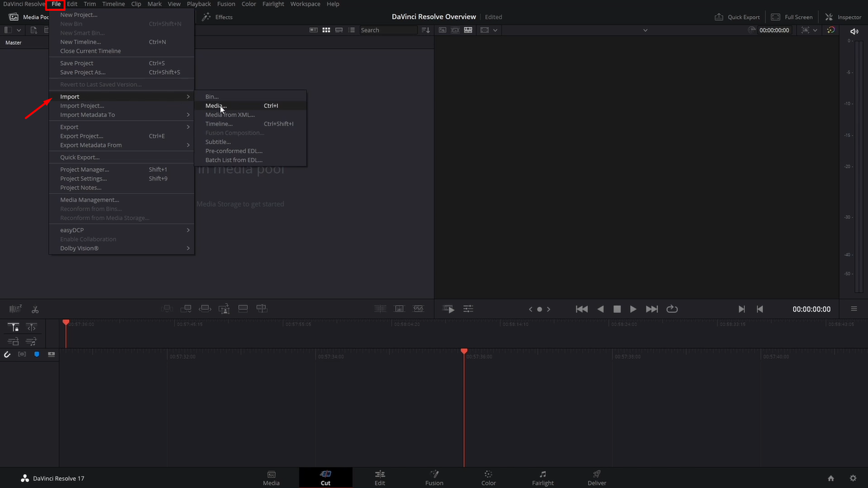
Task: Toggle free playhead timeline option
Action: [x=31, y=327]
